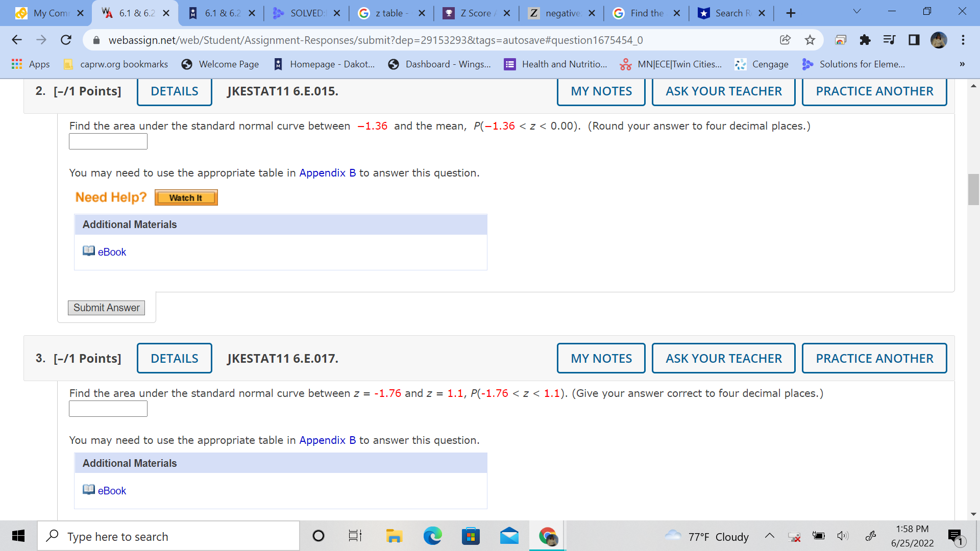Image resolution: width=980 pixels, height=551 pixels.
Task: Open the media control toolbar icon
Action: click(889, 40)
